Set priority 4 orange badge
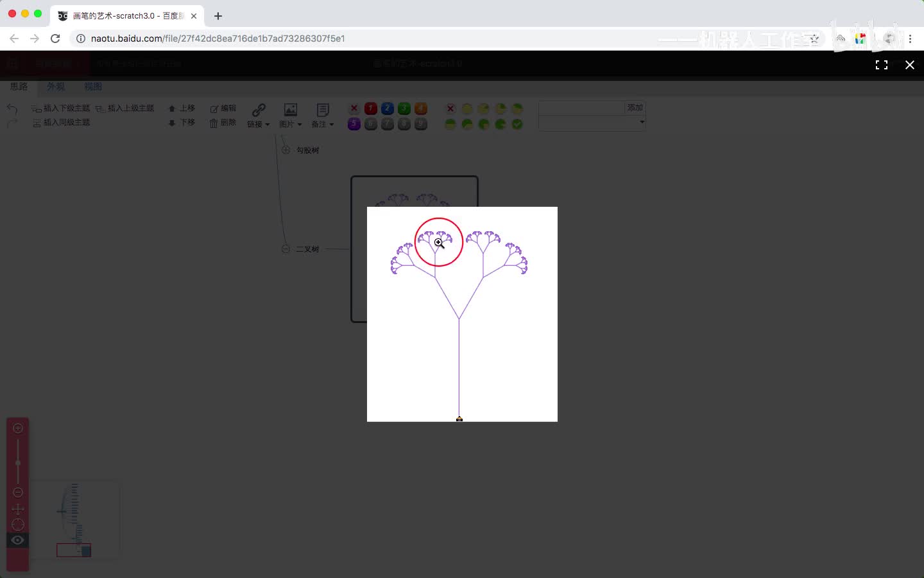The image size is (924, 578). coord(421,109)
